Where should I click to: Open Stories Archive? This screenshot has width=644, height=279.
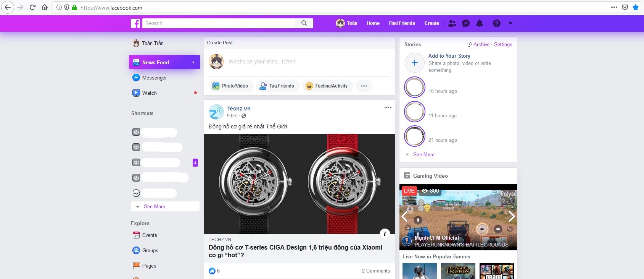478,44
